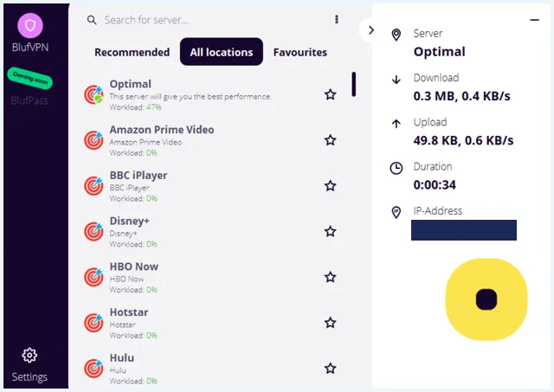This screenshot has width=554, height=392.
Task: Star the Hotstar server
Action: (x=331, y=323)
